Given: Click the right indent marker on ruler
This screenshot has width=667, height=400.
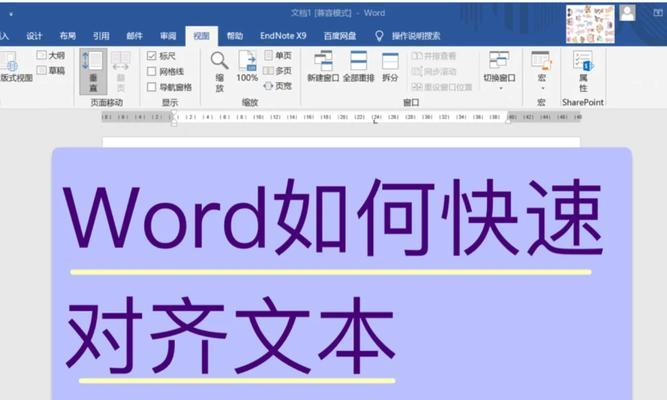Looking at the screenshot, I should 508,121.
